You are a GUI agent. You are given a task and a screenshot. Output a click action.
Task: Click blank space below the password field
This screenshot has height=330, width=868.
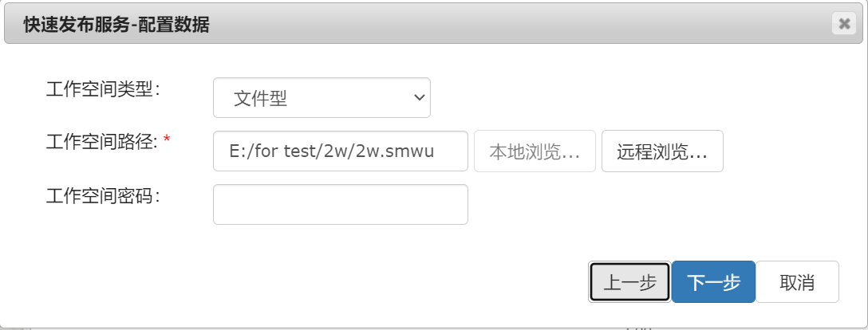click(x=341, y=246)
